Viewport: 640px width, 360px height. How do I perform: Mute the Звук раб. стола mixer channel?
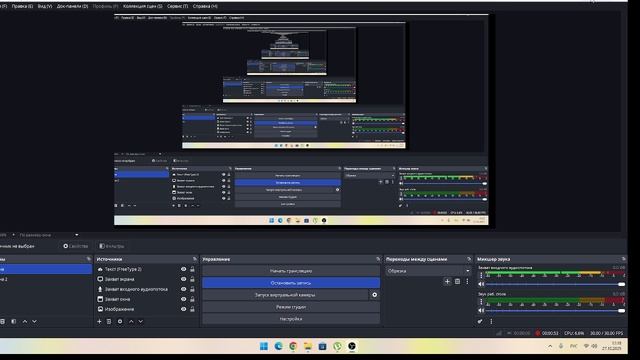tap(481, 311)
